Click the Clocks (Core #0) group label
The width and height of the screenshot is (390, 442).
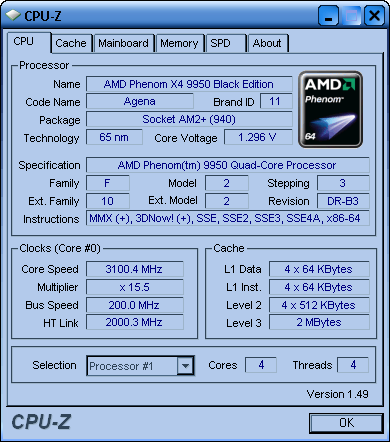click(60, 248)
